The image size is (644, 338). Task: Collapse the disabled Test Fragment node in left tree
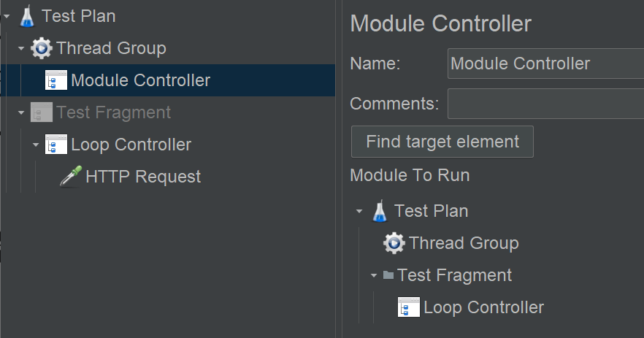coord(21,112)
